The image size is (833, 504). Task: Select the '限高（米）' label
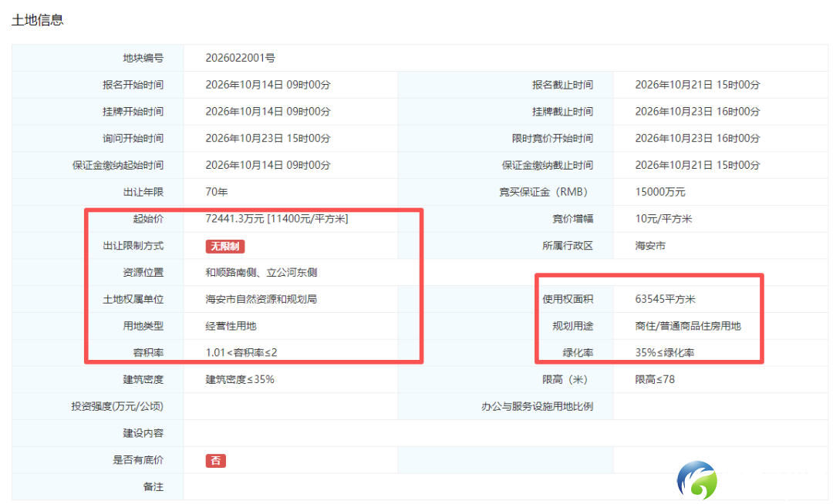(565, 380)
